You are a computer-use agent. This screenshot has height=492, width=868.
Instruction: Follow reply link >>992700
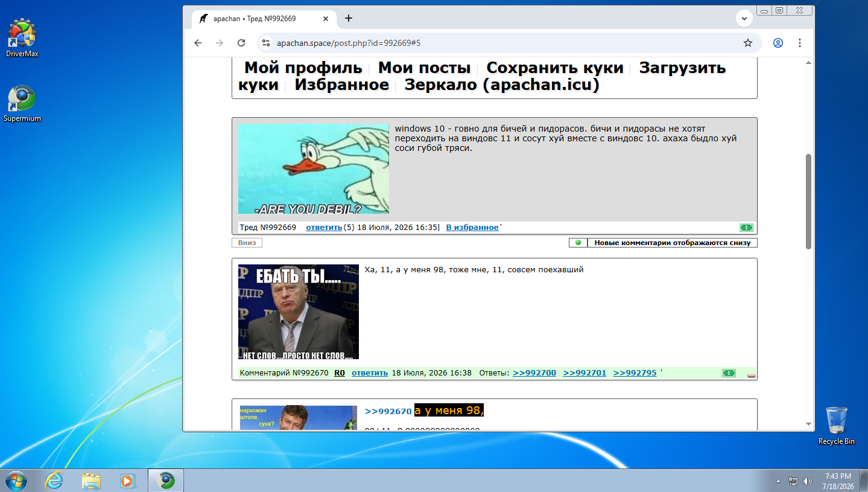tap(534, 373)
